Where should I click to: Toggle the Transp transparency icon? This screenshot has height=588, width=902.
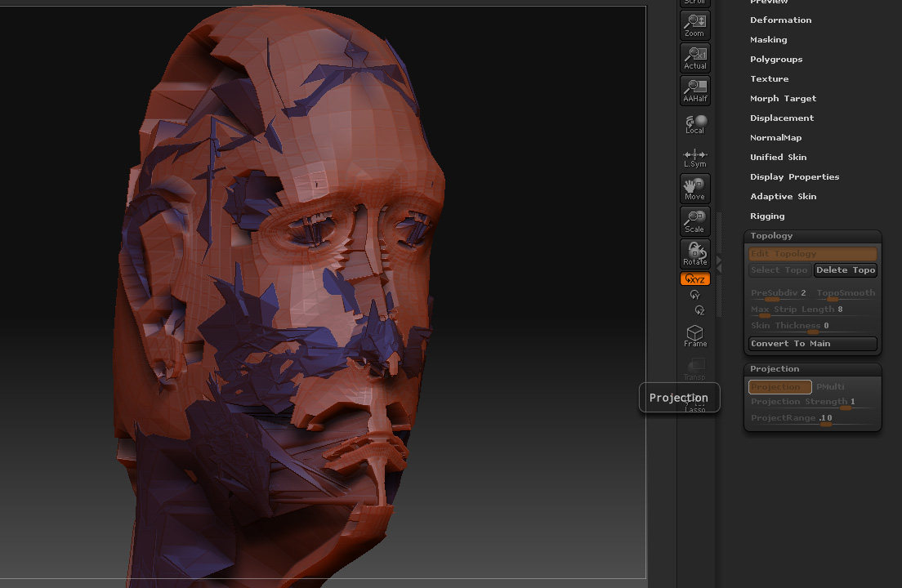pyautogui.click(x=695, y=368)
